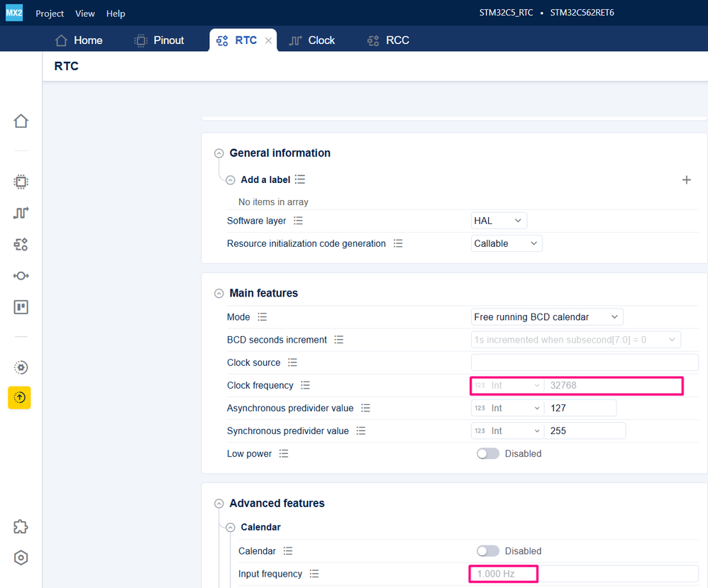
Task: Click the empty Clock source field
Action: pos(585,362)
